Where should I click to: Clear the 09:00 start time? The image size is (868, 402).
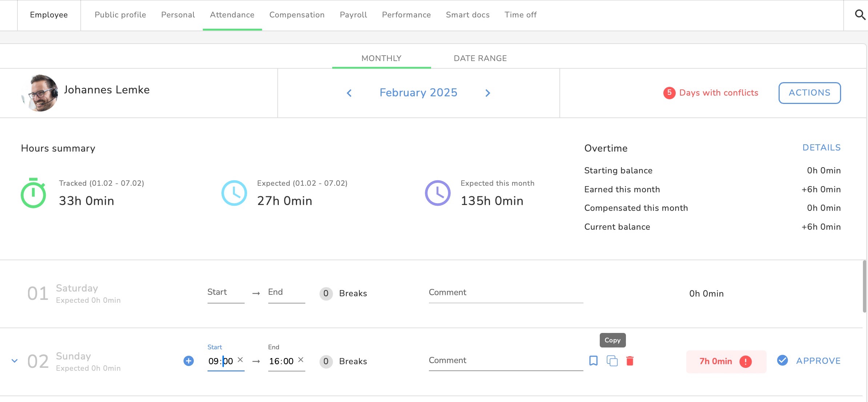tap(240, 359)
